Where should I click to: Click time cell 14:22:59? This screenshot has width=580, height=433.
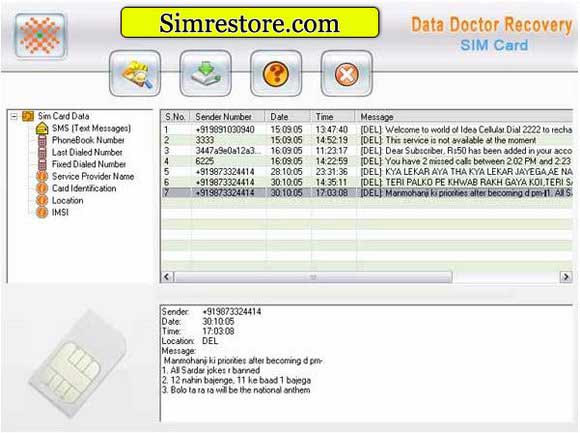[x=332, y=161]
